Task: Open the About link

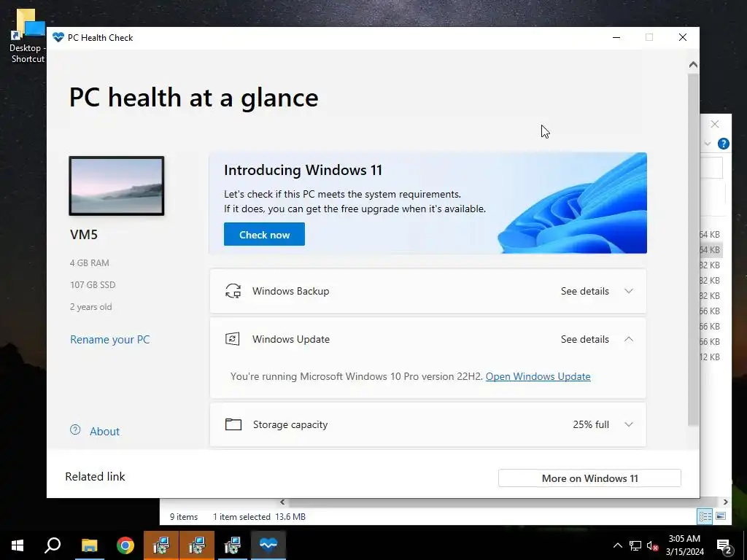Action: [x=104, y=432]
